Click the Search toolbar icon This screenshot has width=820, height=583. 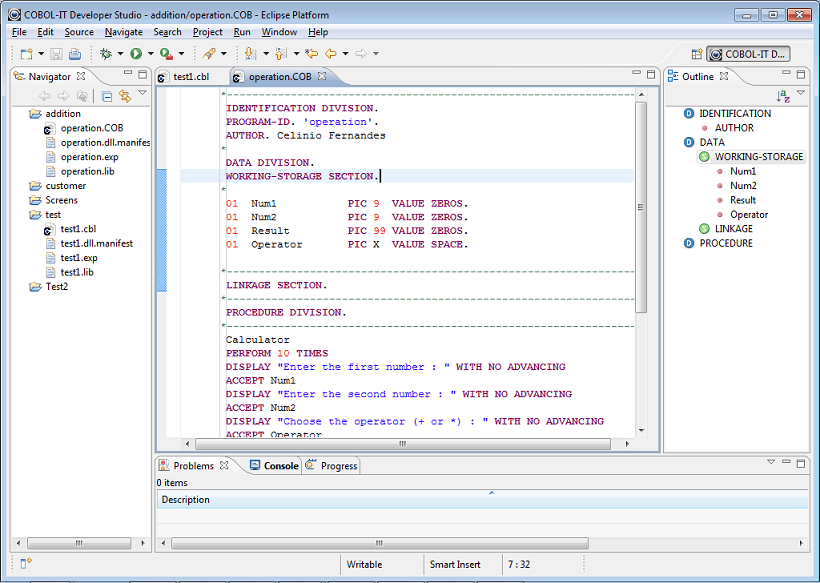click(x=208, y=53)
